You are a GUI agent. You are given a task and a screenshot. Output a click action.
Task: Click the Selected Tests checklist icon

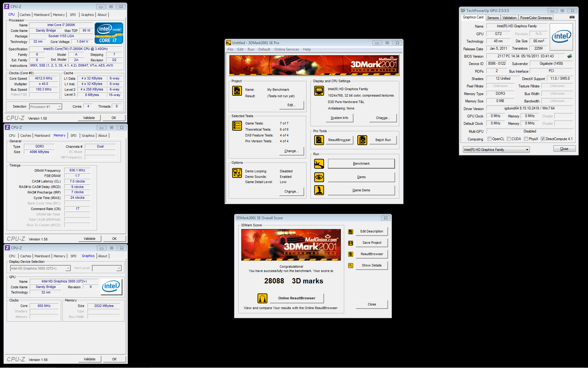237,126
